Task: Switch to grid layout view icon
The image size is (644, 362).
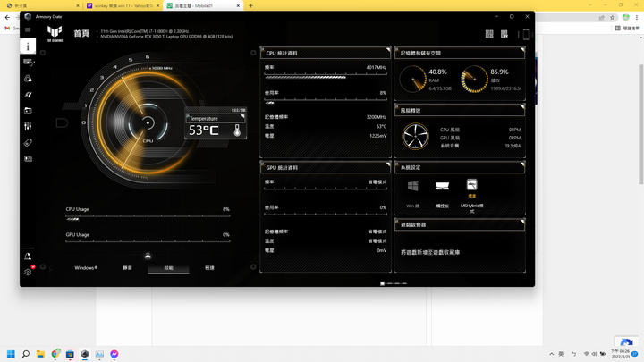Action: pyautogui.click(x=489, y=34)
